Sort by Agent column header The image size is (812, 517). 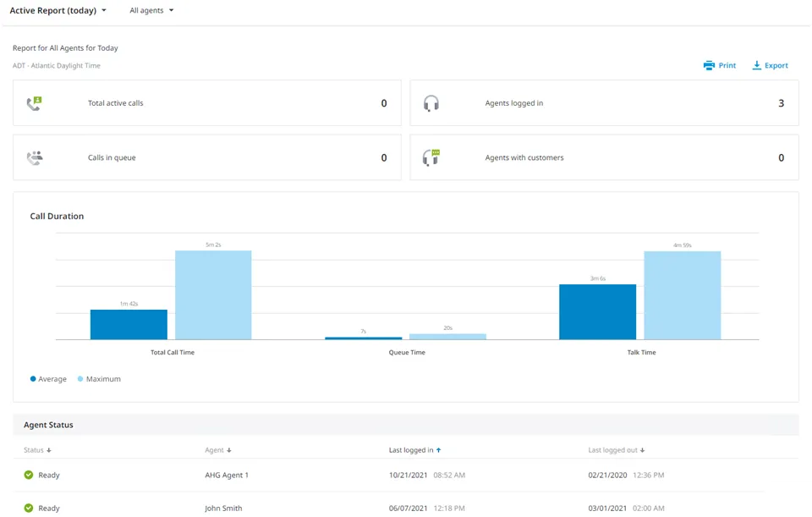click(218, 450)
